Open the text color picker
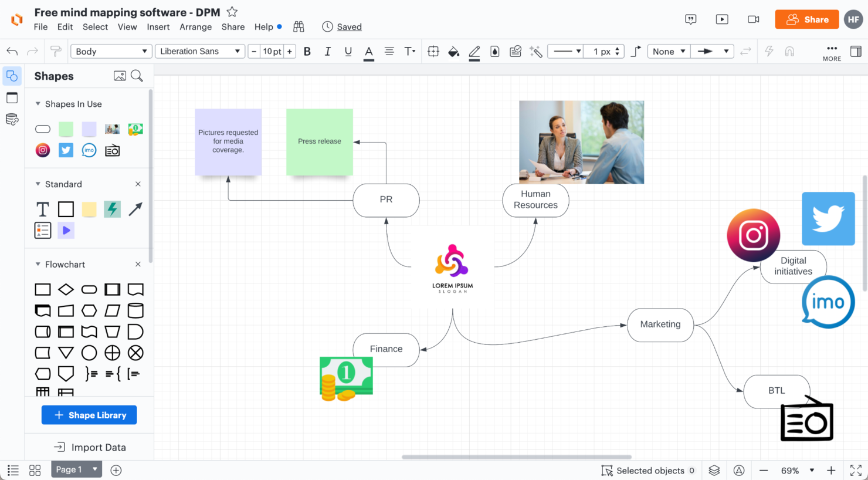Screen dimensions: 868x480 369,52
